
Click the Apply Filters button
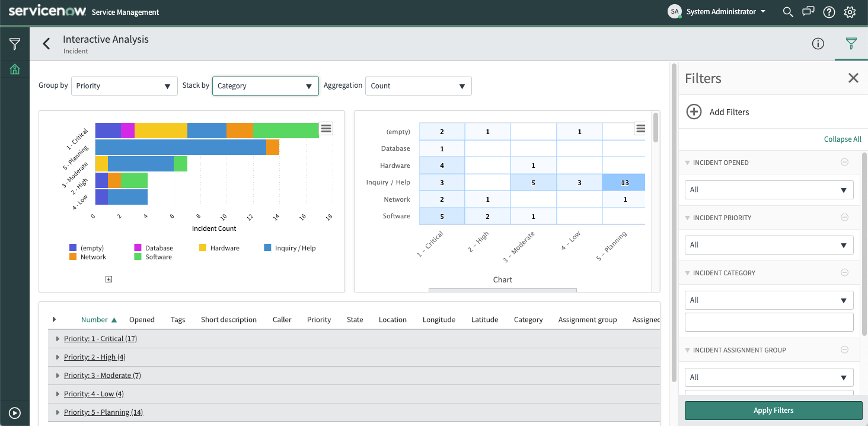point(773,410)
